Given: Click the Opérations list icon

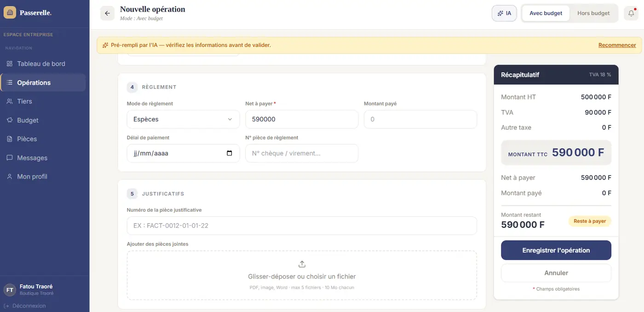Looking at the screenshot, I should pyautogui.click(x=10, y=82).
